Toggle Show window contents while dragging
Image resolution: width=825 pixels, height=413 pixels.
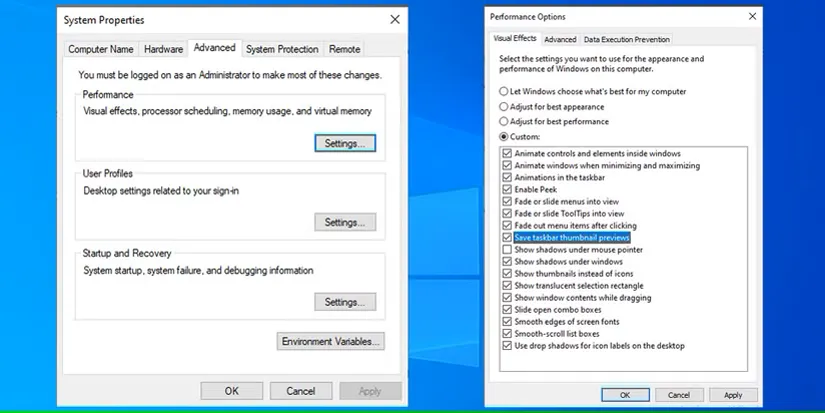tap(507, 298)
